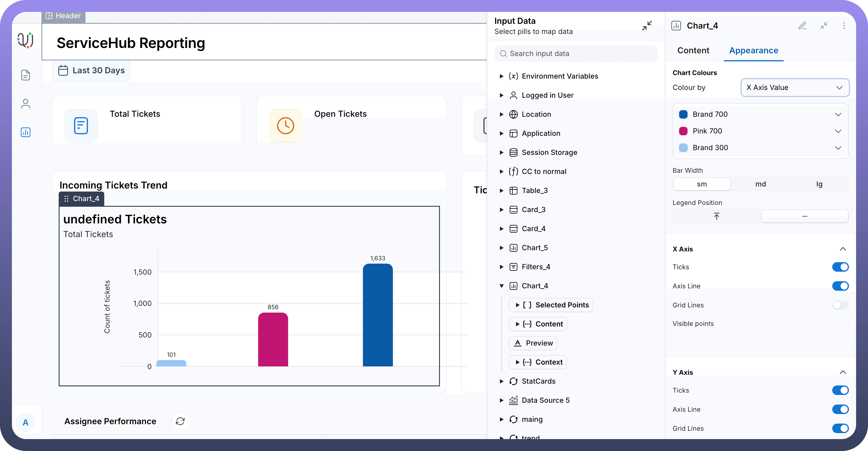Collapse the X Axis section chevron
This screenshot has width=868, height=451.
(x=842, y=249)
